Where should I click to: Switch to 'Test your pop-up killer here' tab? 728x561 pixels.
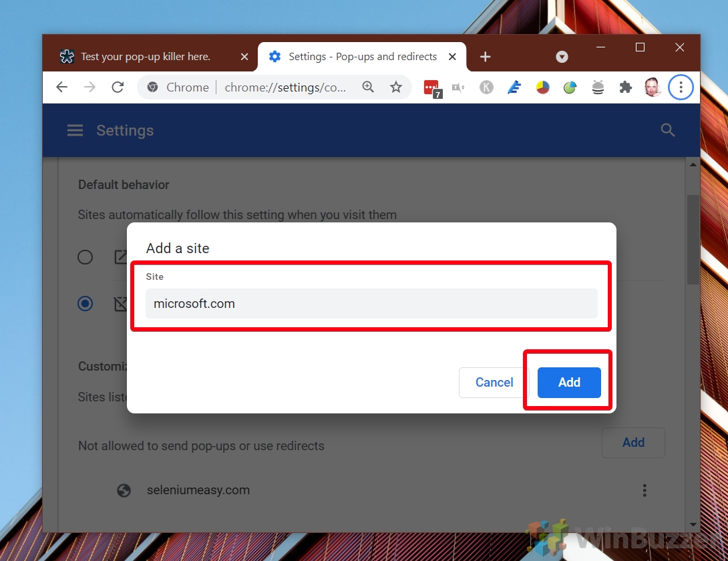point(146,57)
